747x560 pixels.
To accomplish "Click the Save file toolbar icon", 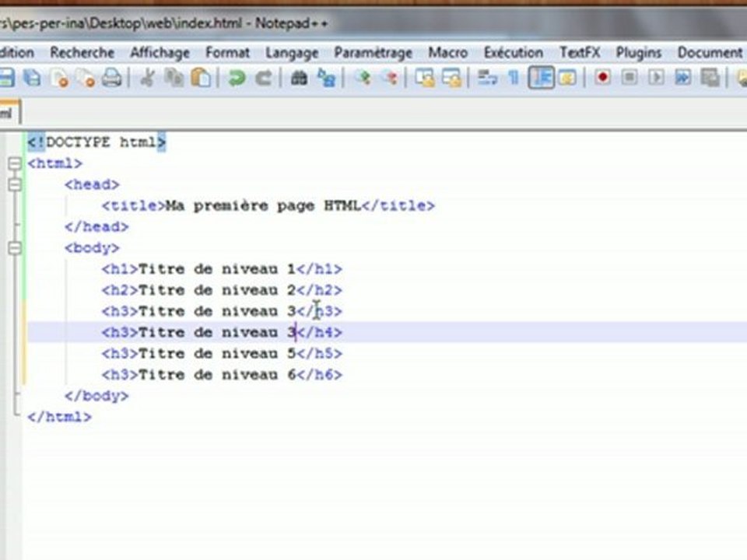I will tap(7, 78).
